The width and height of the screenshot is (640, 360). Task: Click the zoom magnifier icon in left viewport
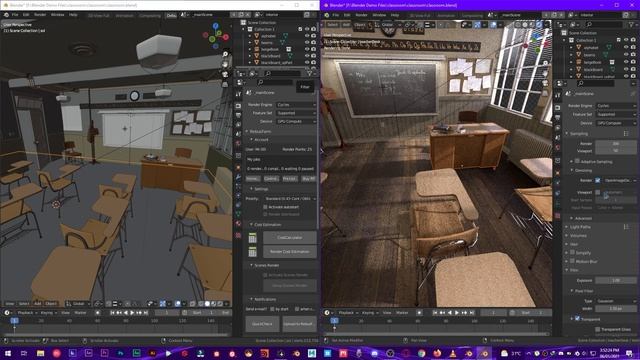pos(225,54)
